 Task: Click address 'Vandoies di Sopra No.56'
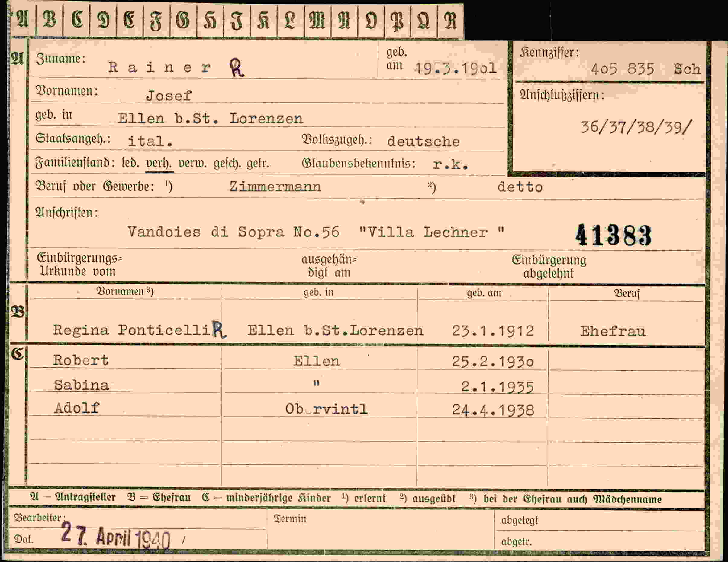pyautogui.click(x=233, y=232)
